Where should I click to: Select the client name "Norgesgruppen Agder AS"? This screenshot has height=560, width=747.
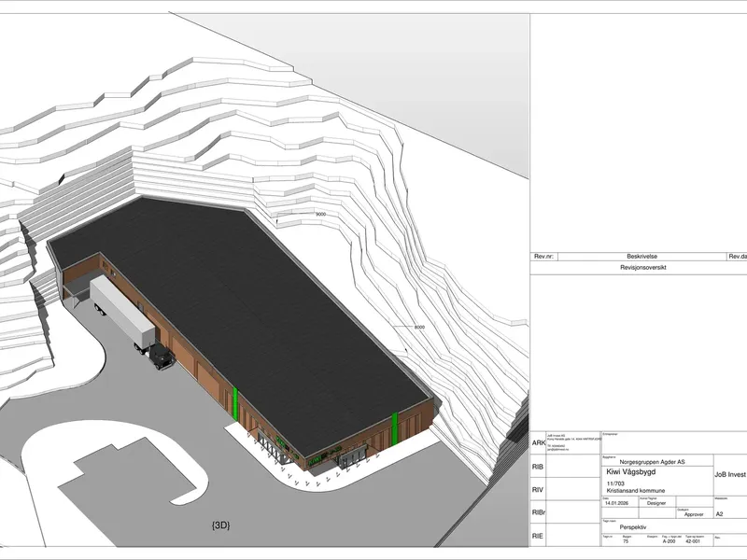click(652, 462)
